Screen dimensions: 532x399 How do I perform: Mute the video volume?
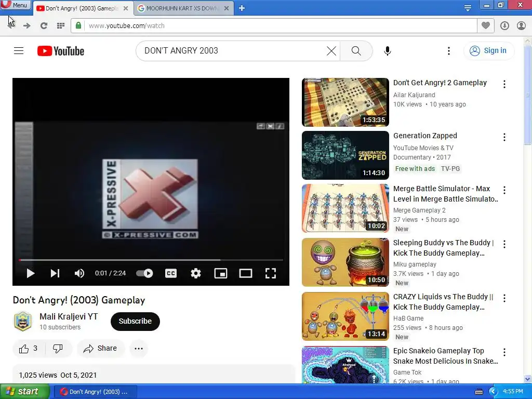click(79, 273)
